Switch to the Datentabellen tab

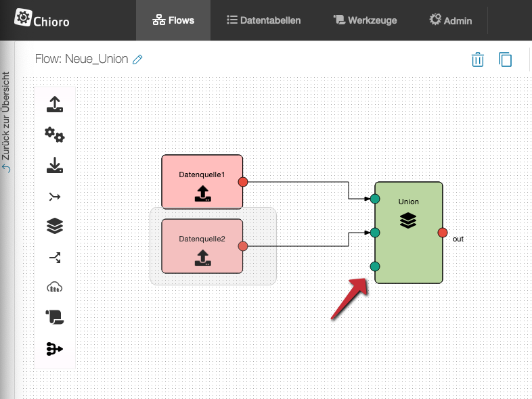(263, 20)
